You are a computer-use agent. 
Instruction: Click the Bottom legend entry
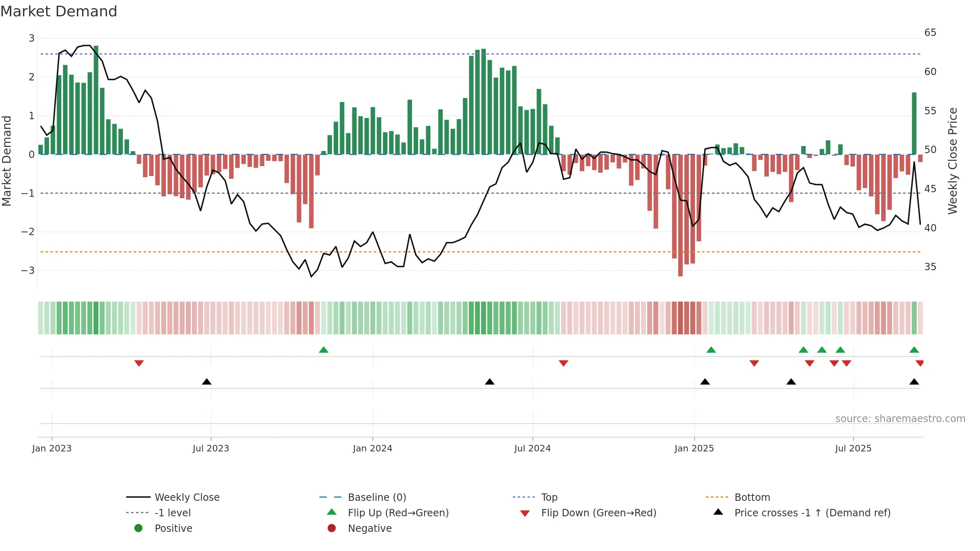(738, 497)
